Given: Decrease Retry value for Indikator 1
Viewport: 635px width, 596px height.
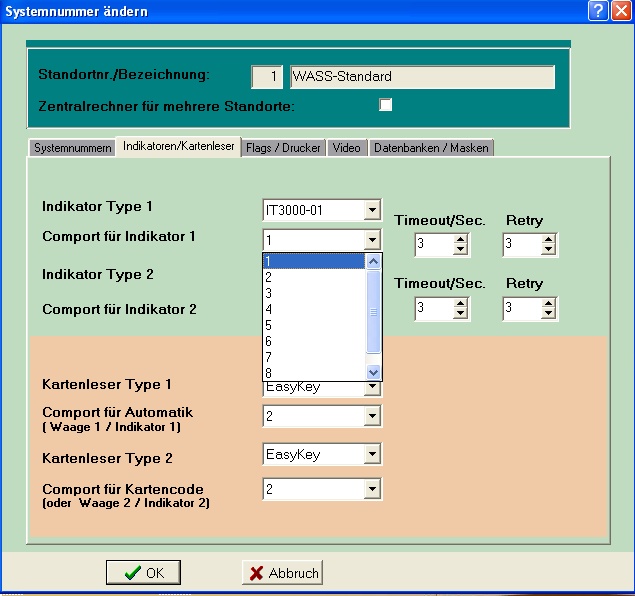Looking at the screenshot, I should pos(549,250).
